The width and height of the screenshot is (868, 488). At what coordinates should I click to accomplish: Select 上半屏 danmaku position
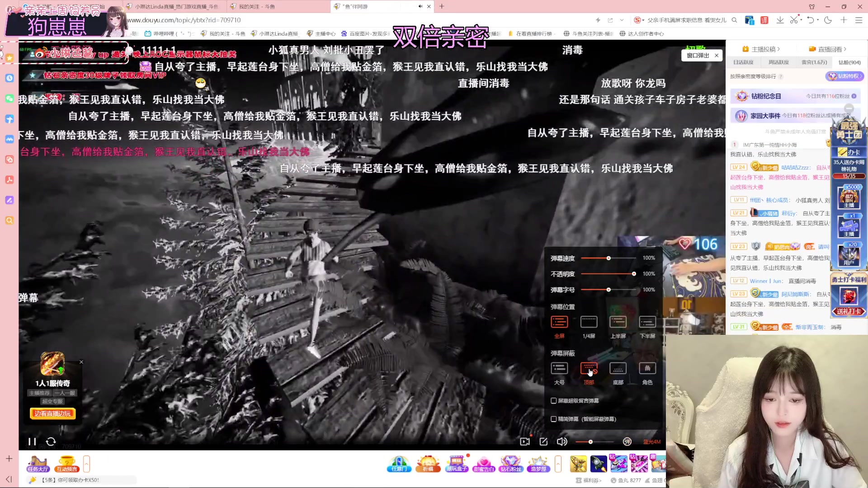pos(618,327)
